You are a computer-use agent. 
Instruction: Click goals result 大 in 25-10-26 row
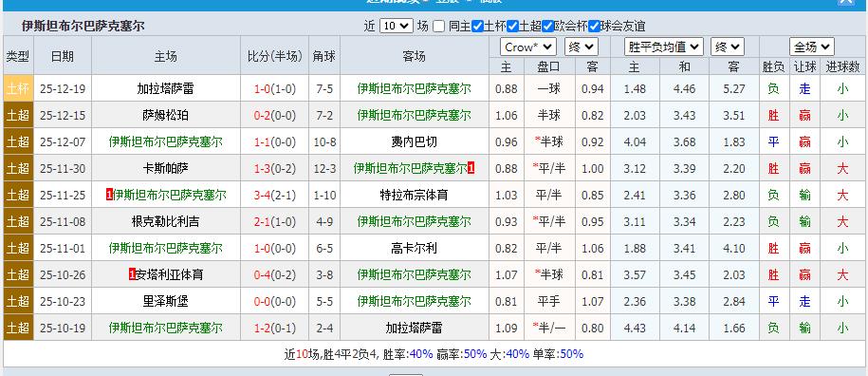pos(842,274)
